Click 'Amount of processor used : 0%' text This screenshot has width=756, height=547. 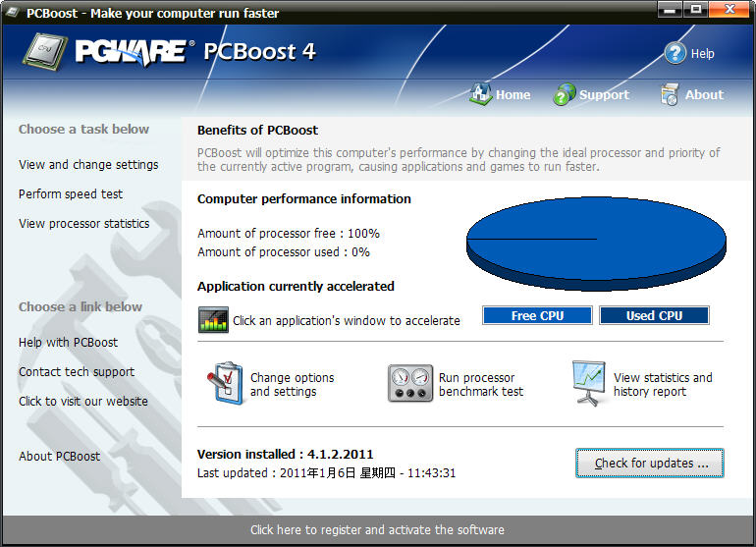tap(284, 252)
